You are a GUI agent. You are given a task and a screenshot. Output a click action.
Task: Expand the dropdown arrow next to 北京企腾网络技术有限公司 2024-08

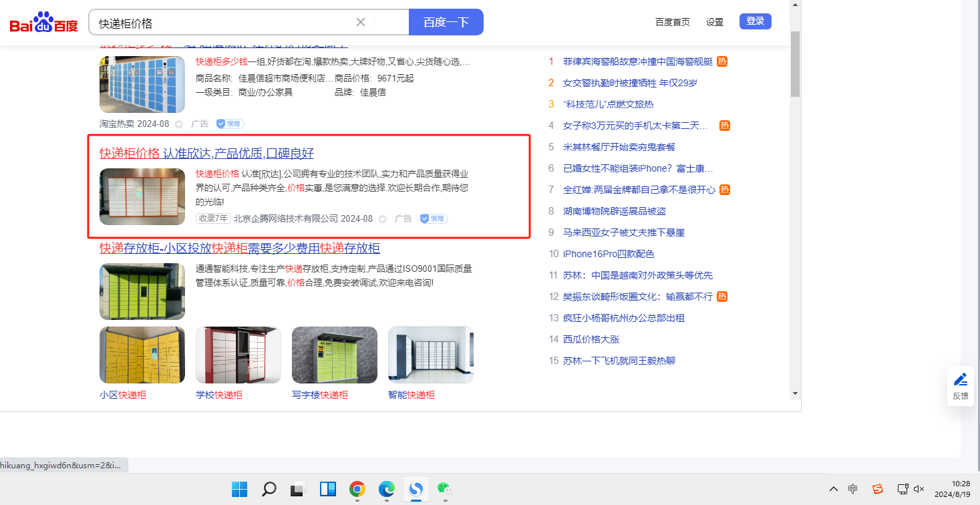[x=383, y=219]
